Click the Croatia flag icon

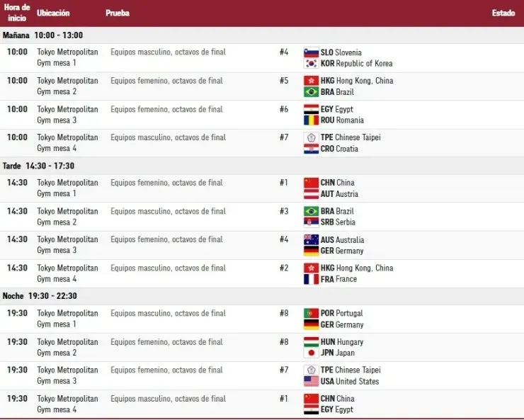coord(311,149)
